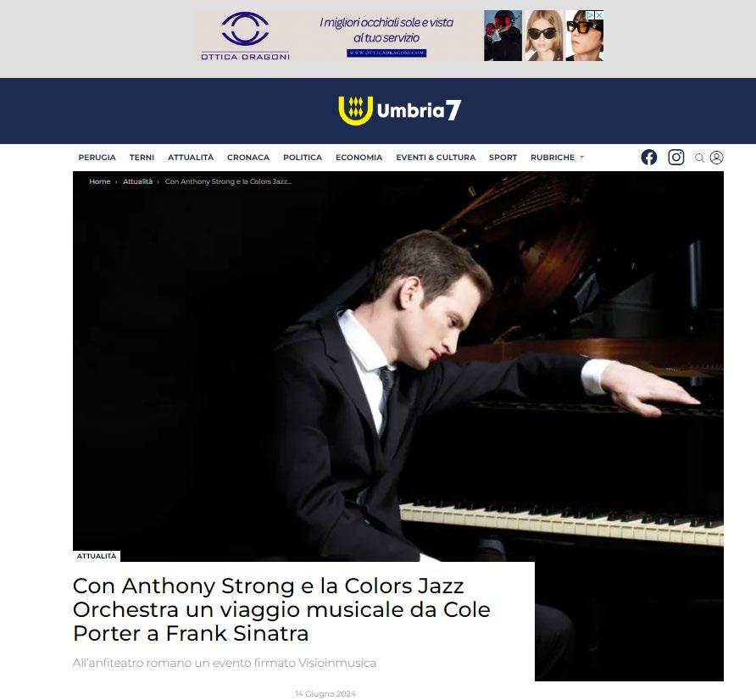Click the Home breadcrumb link
756x700 pixels.
coord(100,181)
